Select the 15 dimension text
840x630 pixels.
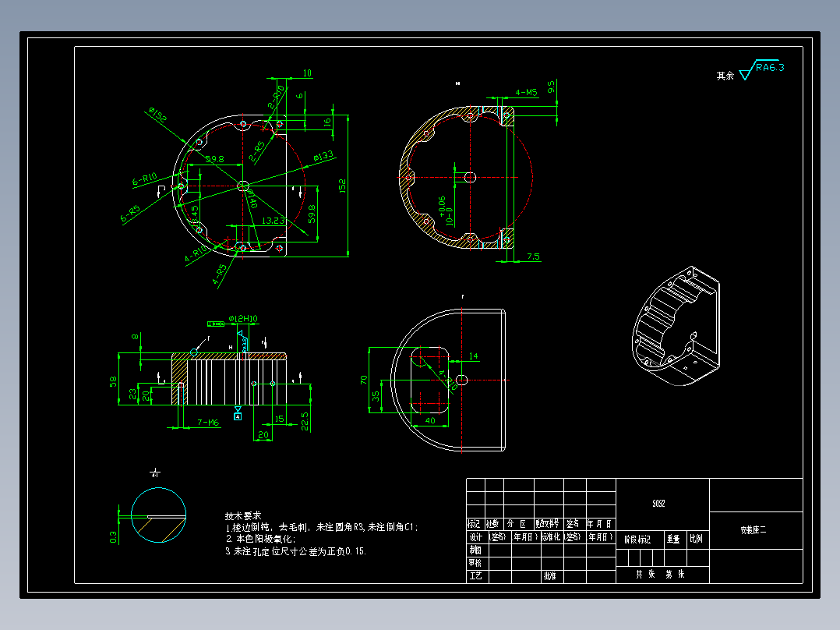click(x=279, y=419)
